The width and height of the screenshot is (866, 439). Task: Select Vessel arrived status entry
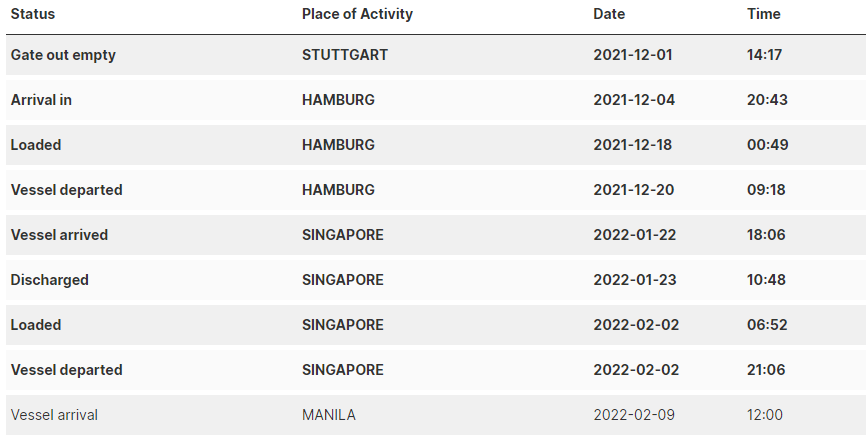tap(59, 235)
